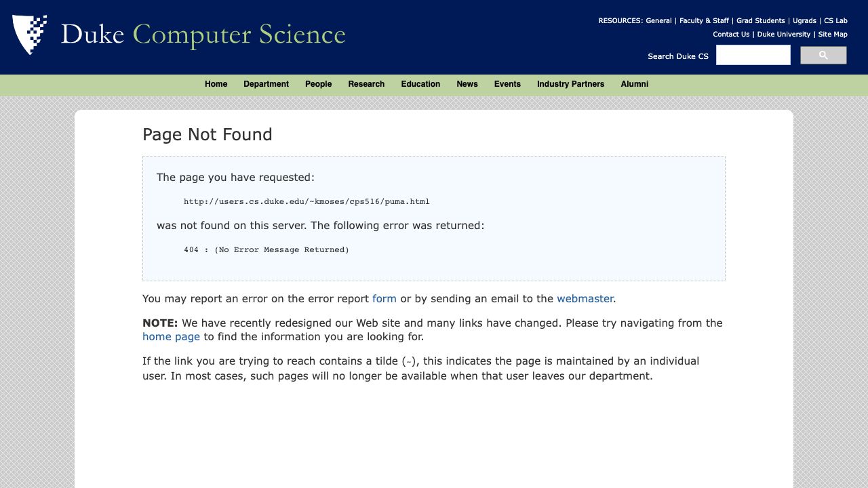Focus the Search Duke CS field
868x488 pixels.
(753, 56)
